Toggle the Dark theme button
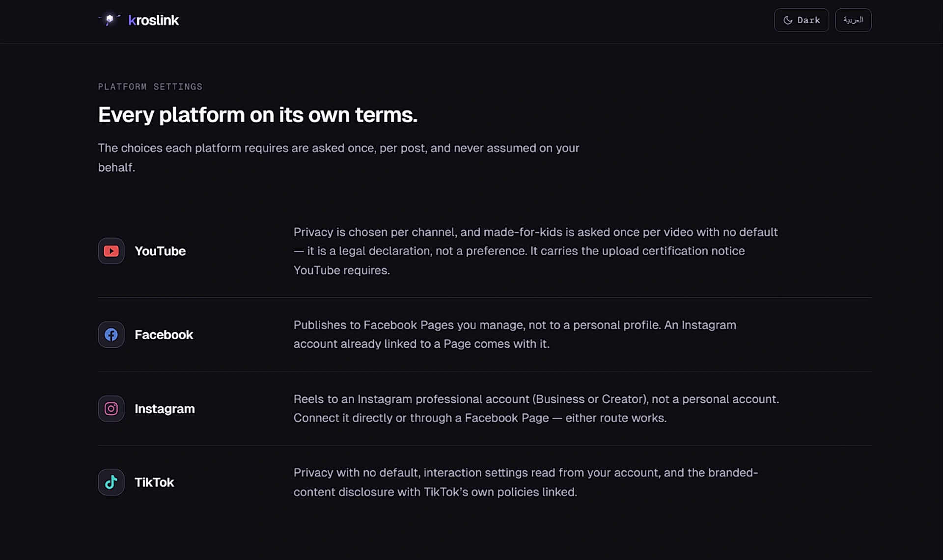 (801, 20)
